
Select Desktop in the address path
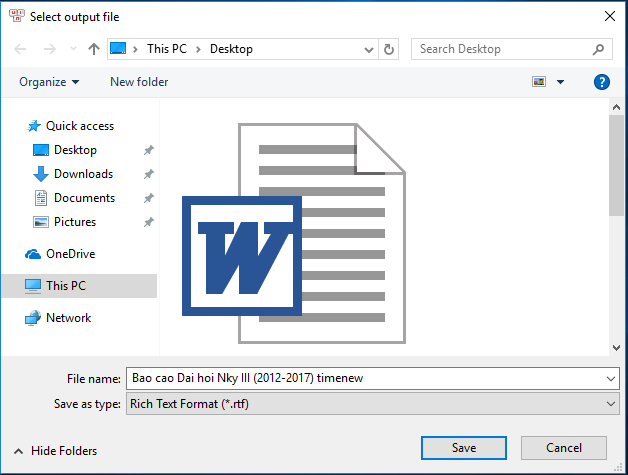(231, 49)
